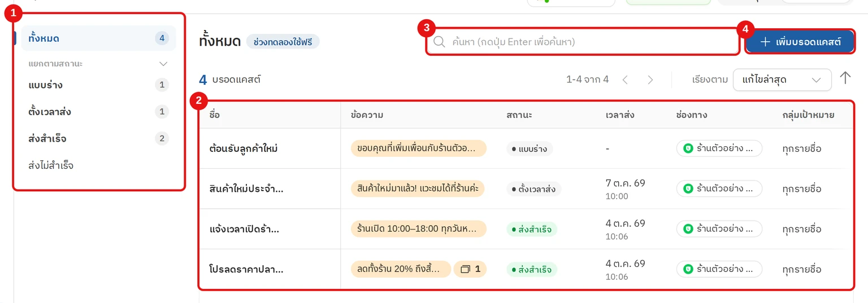Click message chip สินค้าใหม่มาแล้ว! แวะชมได้ที่ร้านค่ะ
This screenshot has height=303, width=868.
coord(418,188)
